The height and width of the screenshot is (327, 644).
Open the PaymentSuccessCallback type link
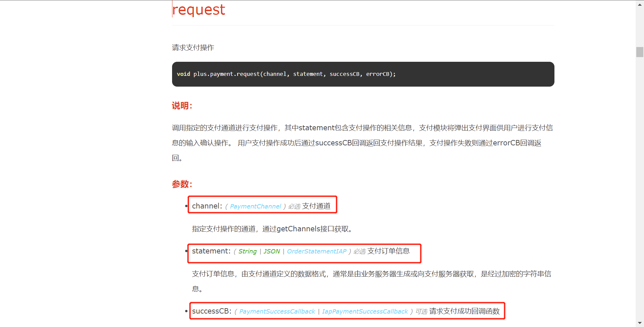[277, 312]
